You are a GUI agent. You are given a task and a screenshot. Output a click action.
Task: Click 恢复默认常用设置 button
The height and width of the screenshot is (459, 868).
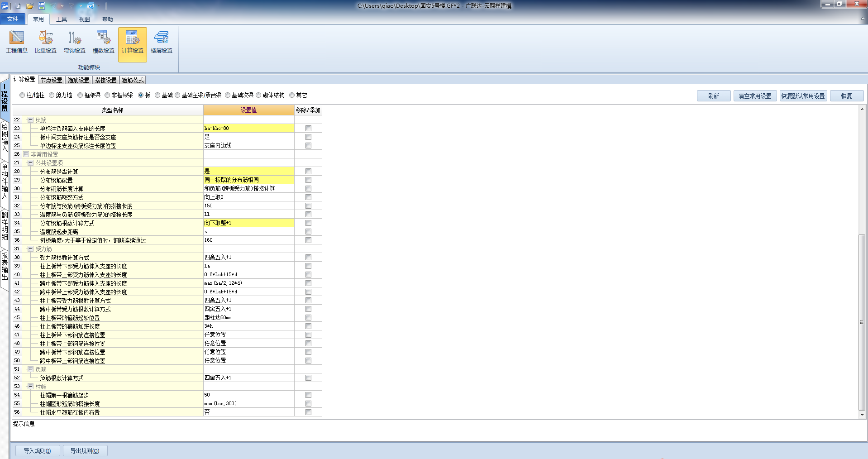pyautogui.click(x=803, y=96)
